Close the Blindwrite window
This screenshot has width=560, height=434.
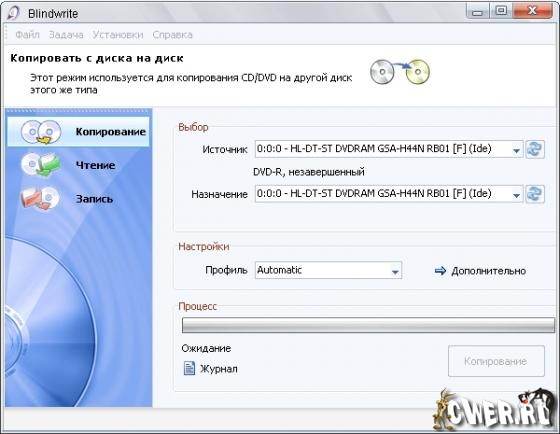pyautogui.click(x=533, y=12)
